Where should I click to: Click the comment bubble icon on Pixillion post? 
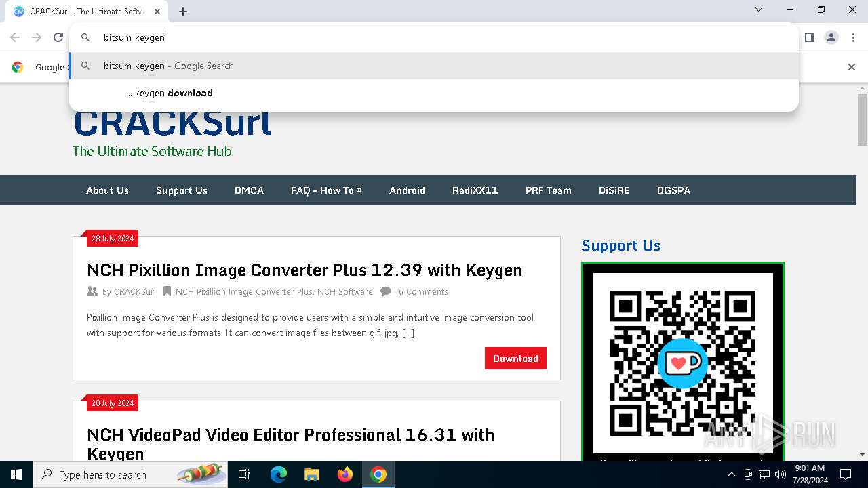click(386, 291)
